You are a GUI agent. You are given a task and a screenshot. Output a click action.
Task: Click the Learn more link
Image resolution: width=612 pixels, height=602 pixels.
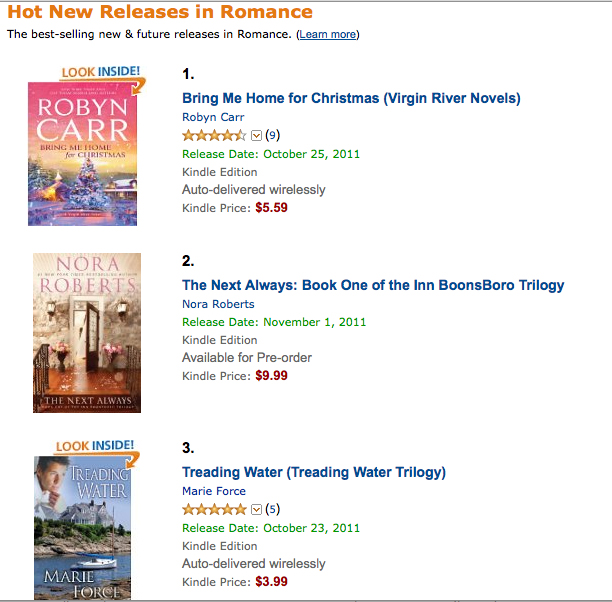click(327, 35)
